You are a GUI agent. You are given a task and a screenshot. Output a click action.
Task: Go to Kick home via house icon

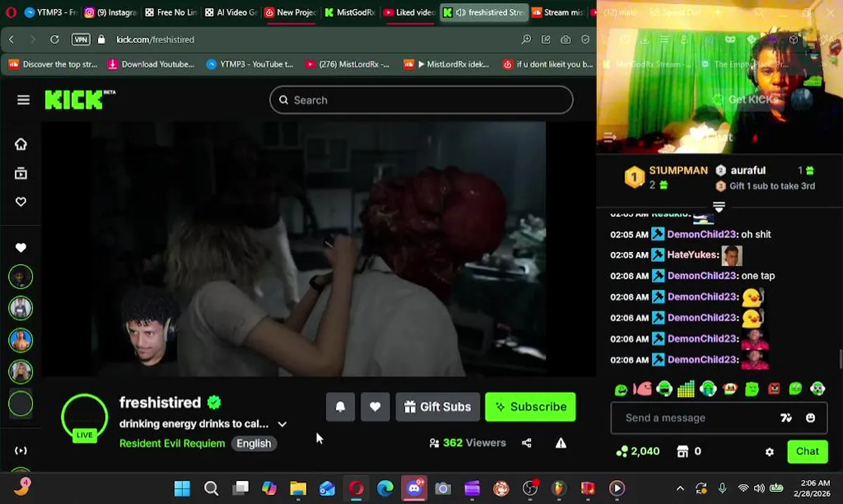click(x=21, y=144)
